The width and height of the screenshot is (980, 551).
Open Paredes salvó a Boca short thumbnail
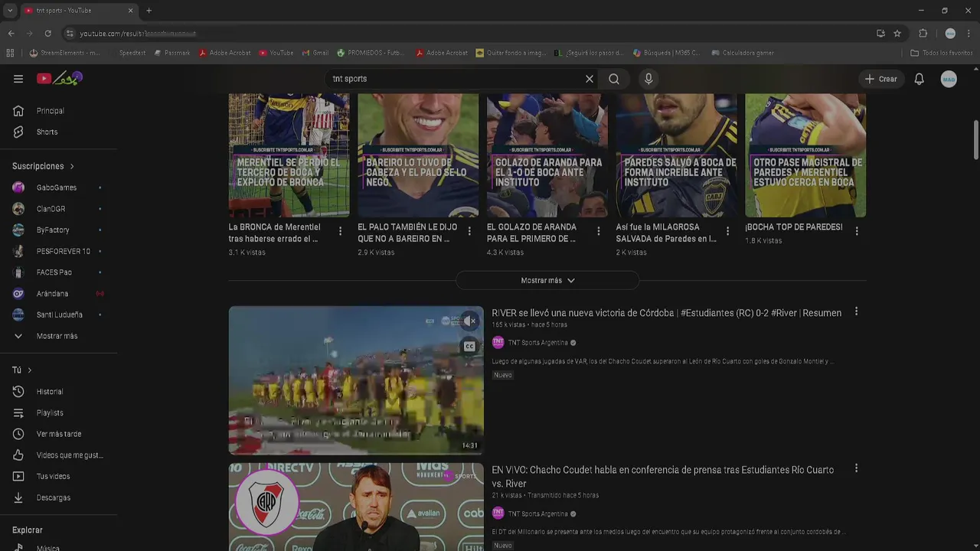tap(676, 155)
